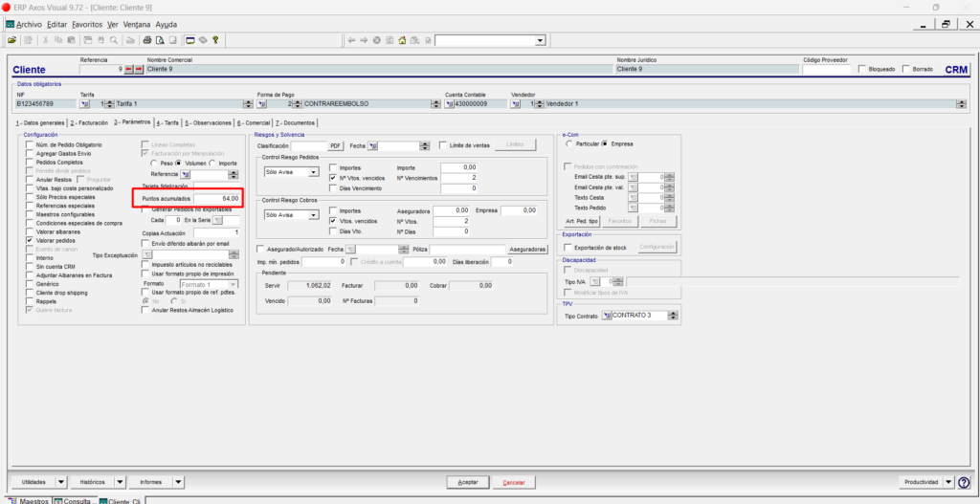Click the Tipo Contrato spinner arrows
The width and height of the screenshot is (980, 504).
pyautogui.click(x=673, y=316)
